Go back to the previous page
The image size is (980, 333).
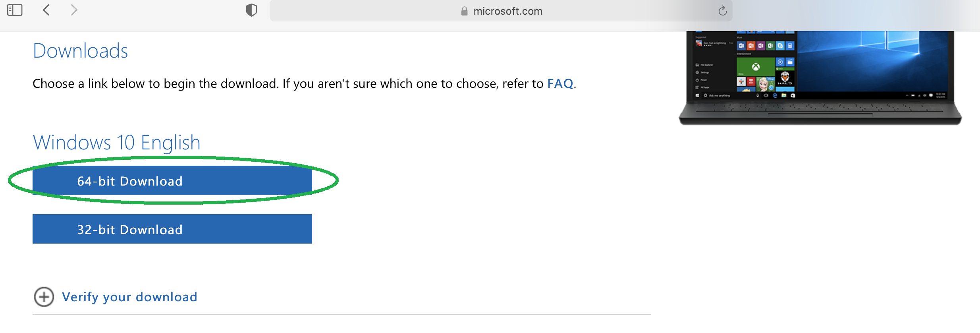pyautogui.click(x=46, y=10)
